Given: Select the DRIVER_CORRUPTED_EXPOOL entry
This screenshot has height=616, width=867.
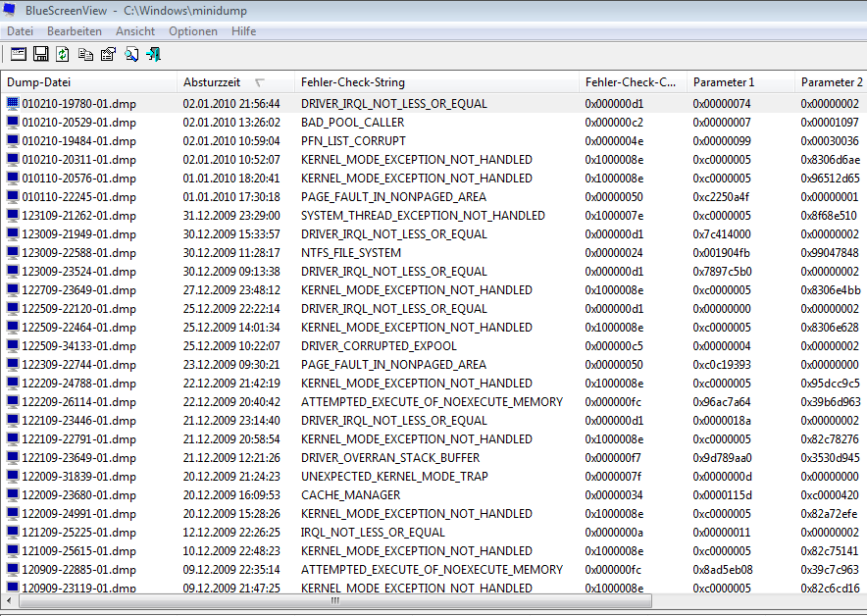Looking at the screenshot, I should [x=379, y=345].
